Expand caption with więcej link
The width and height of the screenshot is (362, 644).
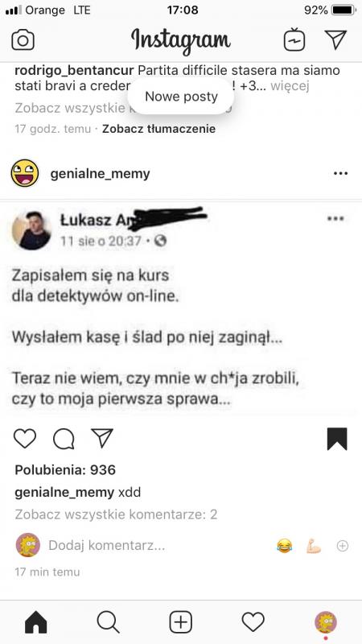[x=290, y=86]
